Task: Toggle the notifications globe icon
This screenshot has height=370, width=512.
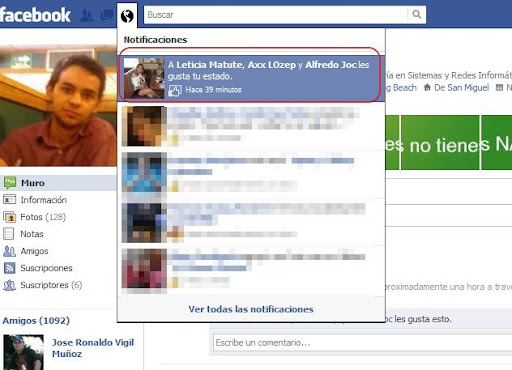Action: click(127, 16)
